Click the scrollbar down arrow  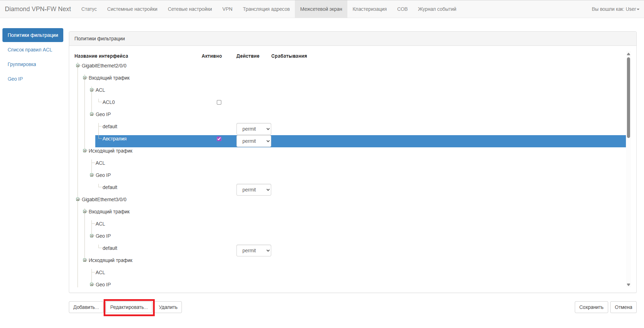pyautogui.click(x=628, y=285)
